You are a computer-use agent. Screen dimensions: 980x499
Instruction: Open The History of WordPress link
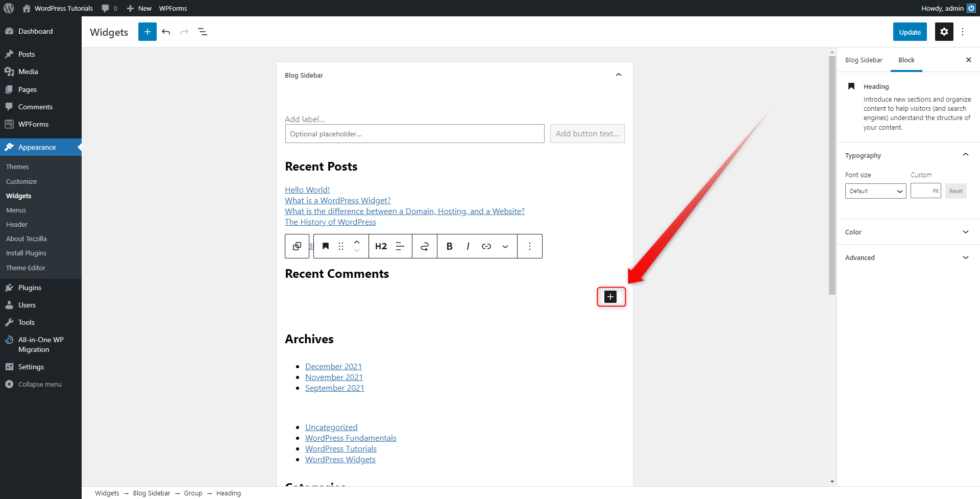(330, 222)
